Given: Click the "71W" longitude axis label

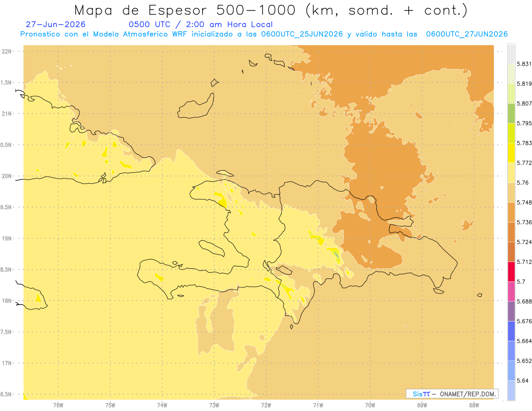Looking at the screenshot, I should point(318,405).
